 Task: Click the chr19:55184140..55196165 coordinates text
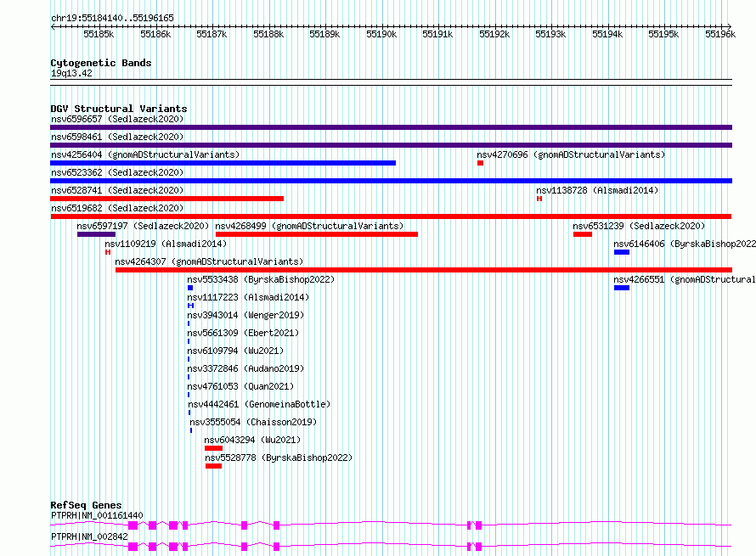pyautogui.click(x=112, y=18)
